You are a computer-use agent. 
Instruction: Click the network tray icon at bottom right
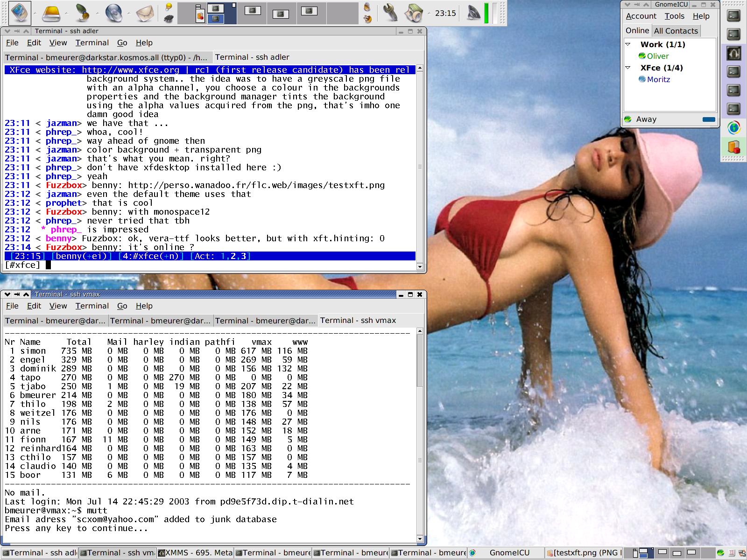point(742,553)
